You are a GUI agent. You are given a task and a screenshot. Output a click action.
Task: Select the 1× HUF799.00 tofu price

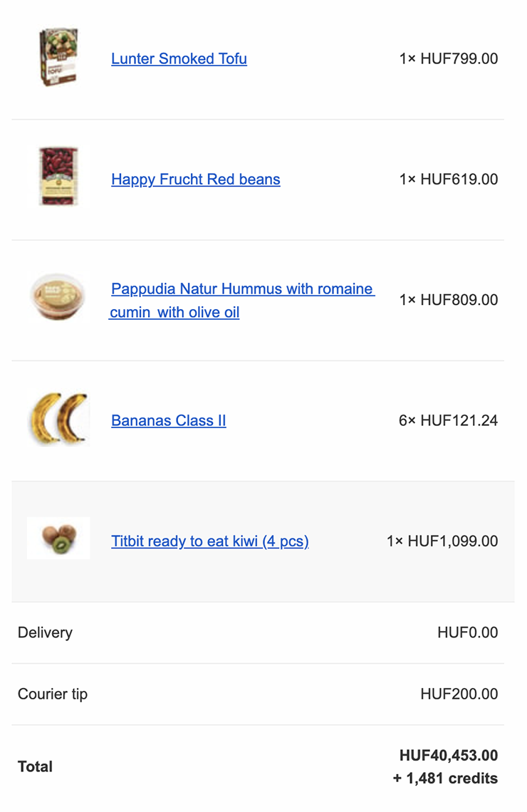pyautogui.click(x=449, y=58)
